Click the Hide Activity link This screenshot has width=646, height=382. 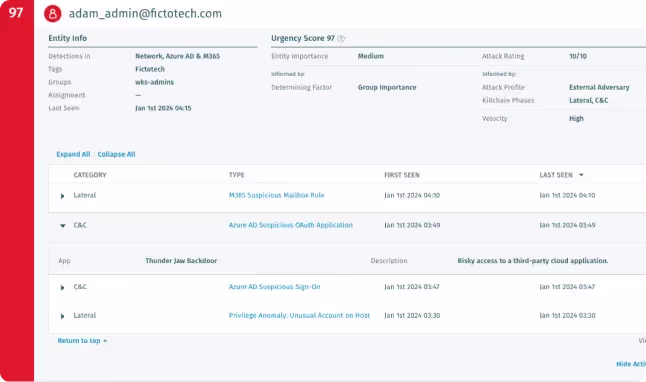point(631,364)
